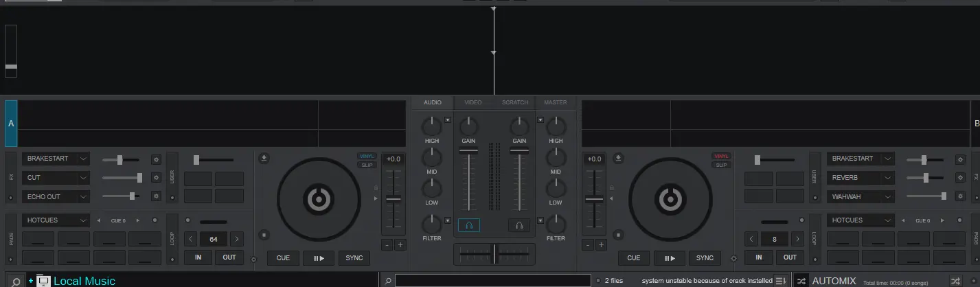Image resolution: width=980 pixels, height=287 pixels.
Task: Open the sidelist options icon
Action: pyautogui.click(x=780, y=281)
